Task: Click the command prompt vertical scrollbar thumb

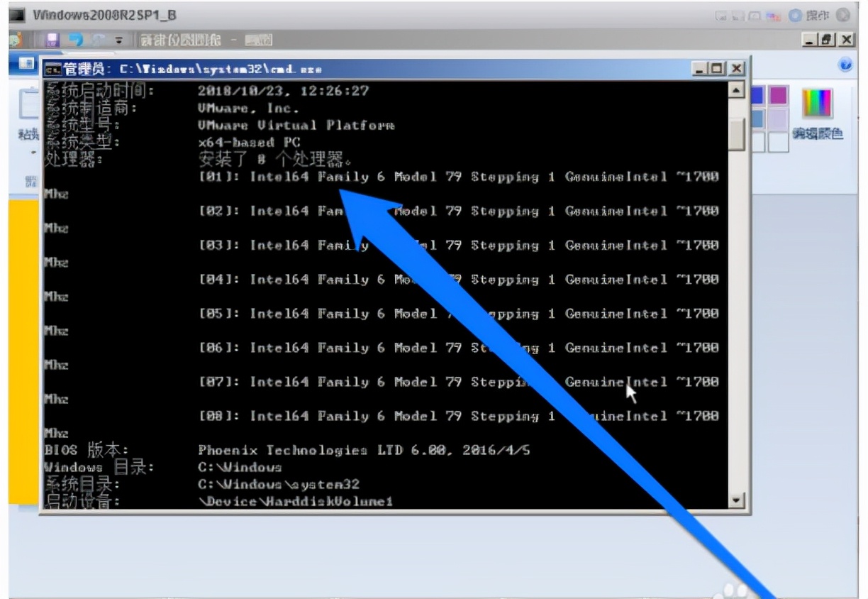Action: [x=737, y=133]
